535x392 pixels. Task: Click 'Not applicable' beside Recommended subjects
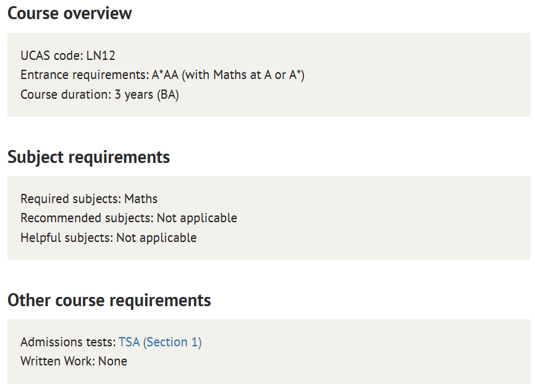point(197,218)
